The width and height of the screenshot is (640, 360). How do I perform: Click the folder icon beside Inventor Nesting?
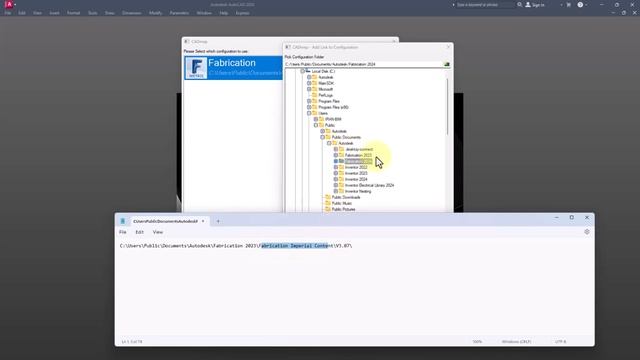point(341,191)
